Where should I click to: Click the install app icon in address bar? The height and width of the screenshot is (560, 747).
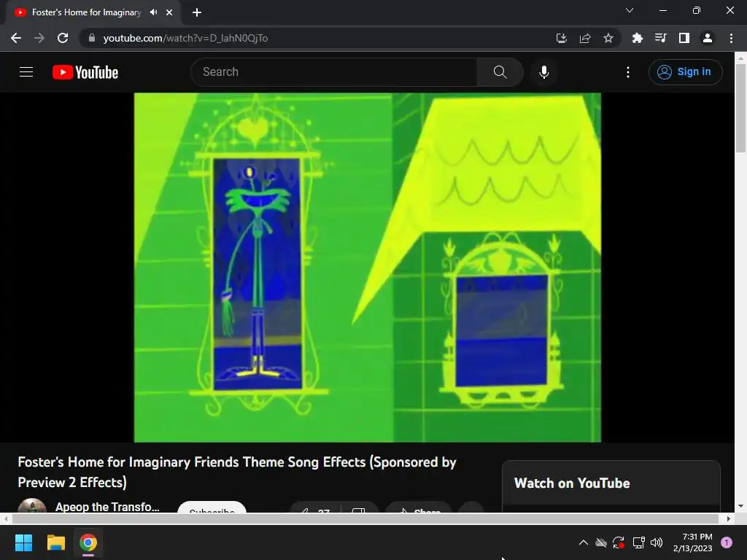click(x=562, y=38)
